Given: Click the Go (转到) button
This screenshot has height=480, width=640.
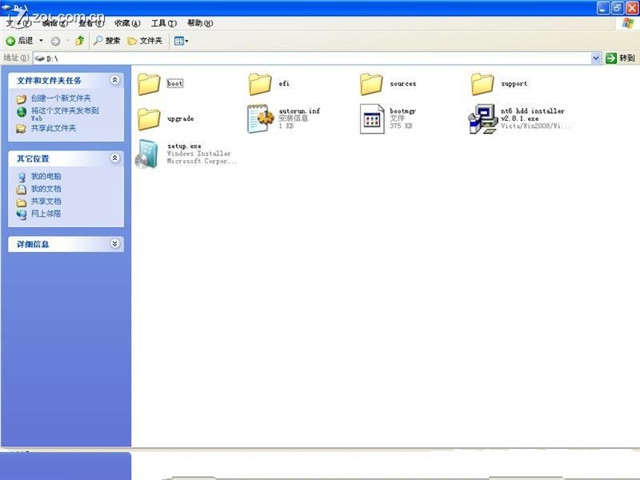Looking at the screenshot, I should pyautogui.click(x=620, y=58).
